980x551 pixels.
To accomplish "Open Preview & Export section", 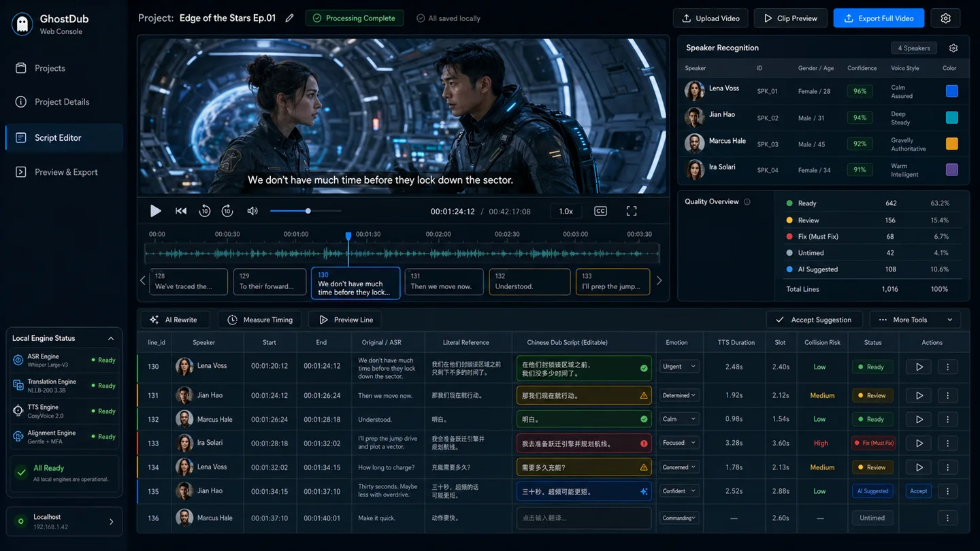I will pos(64,172).
